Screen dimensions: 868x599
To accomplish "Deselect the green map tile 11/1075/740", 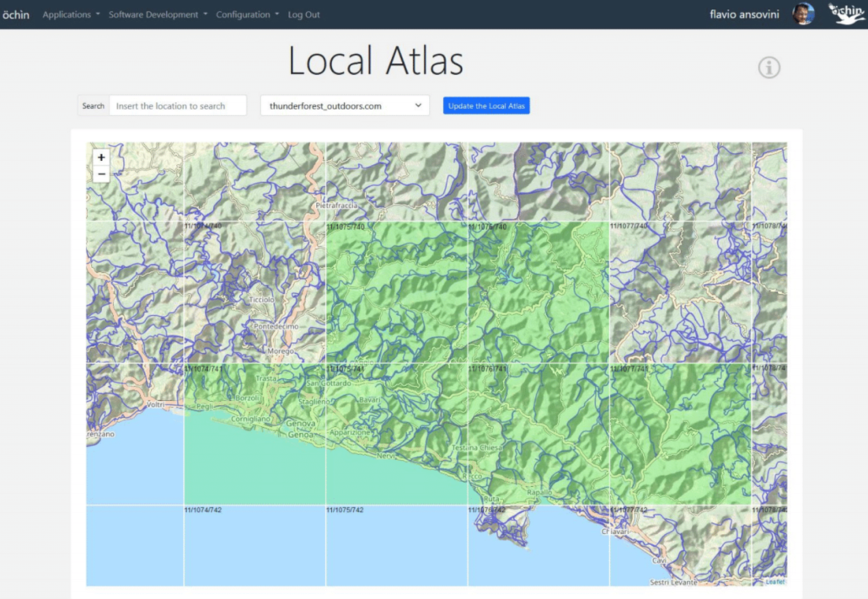I will [x=396, y=291].
